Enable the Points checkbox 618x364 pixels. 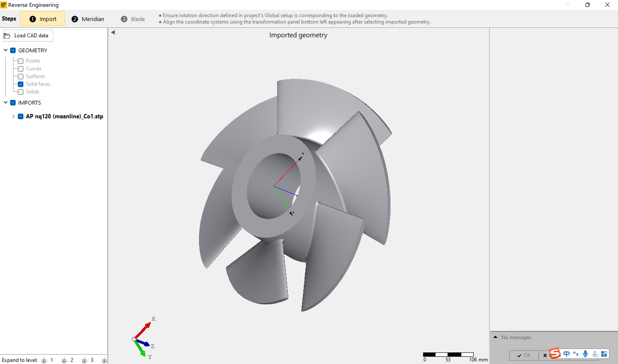pyautogui.click(x=21, y=61)
